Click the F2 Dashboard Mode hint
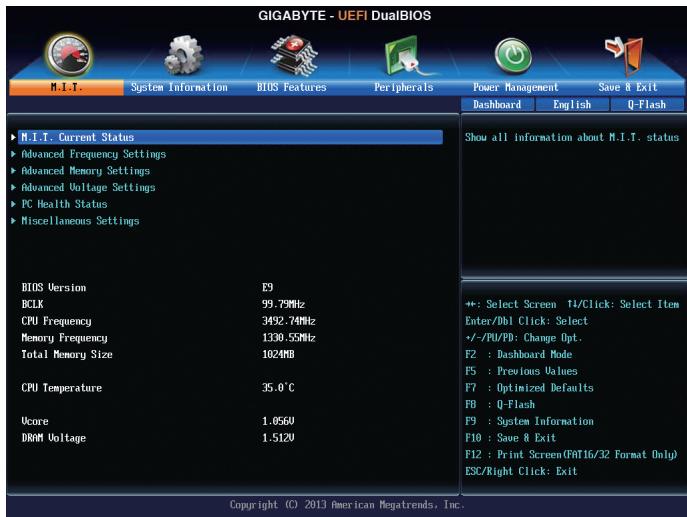The height and width of the screenshot is (517, 687). click(519, 354)
